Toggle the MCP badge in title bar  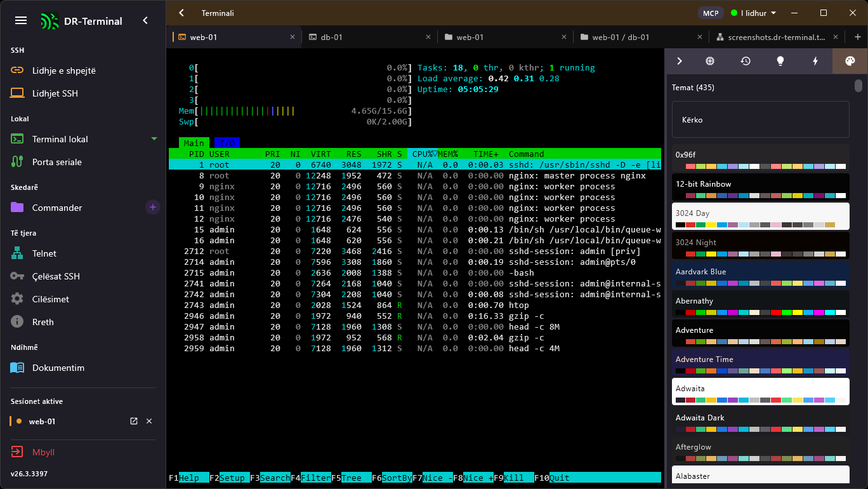coord(711,13)
